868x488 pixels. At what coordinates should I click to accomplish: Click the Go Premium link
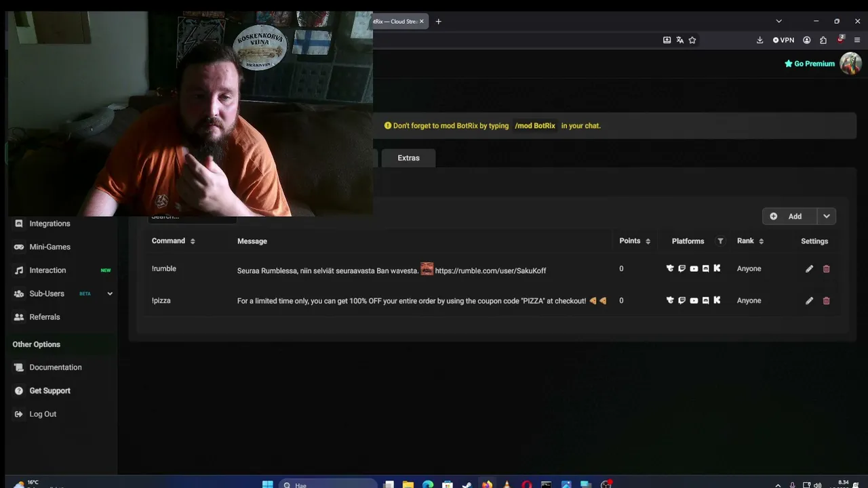810,64
